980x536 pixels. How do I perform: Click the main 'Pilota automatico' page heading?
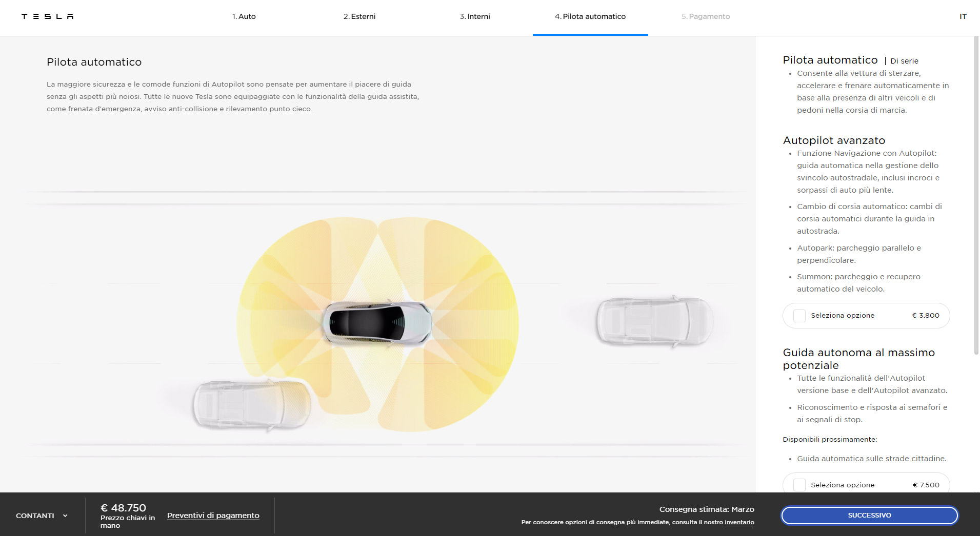tap(94, 62)
